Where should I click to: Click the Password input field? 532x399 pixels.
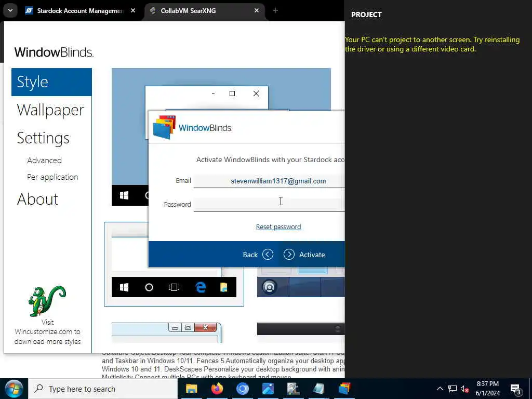(x=269, y=205)
